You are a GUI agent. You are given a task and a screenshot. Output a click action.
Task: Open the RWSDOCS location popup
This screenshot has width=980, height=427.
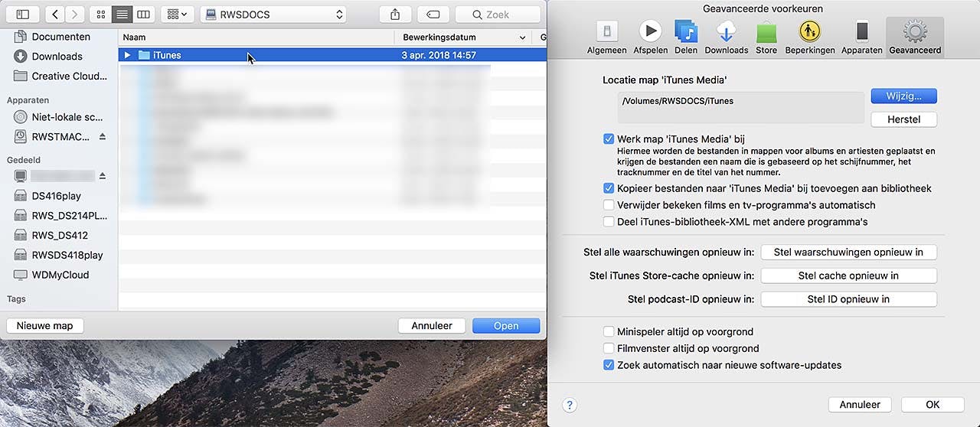pyautogui.click(x=273, y=14)
